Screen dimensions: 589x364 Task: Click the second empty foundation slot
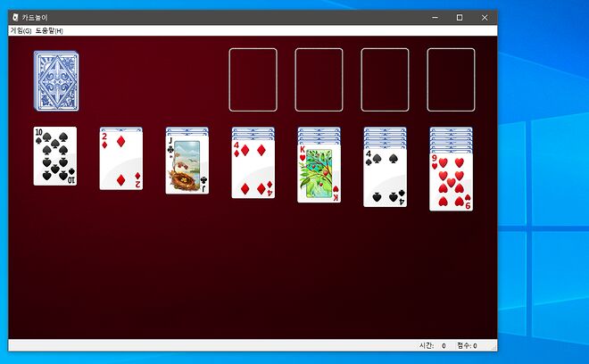(319, 80)
